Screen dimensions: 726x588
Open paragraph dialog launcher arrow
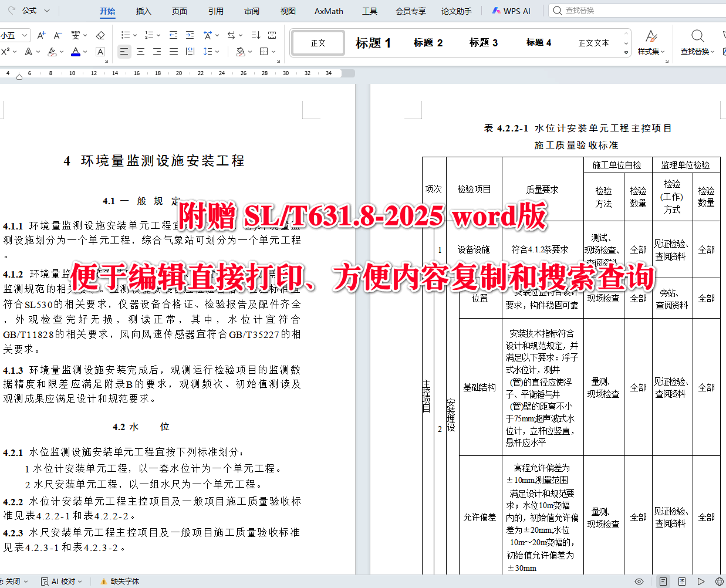click(277, 60)
